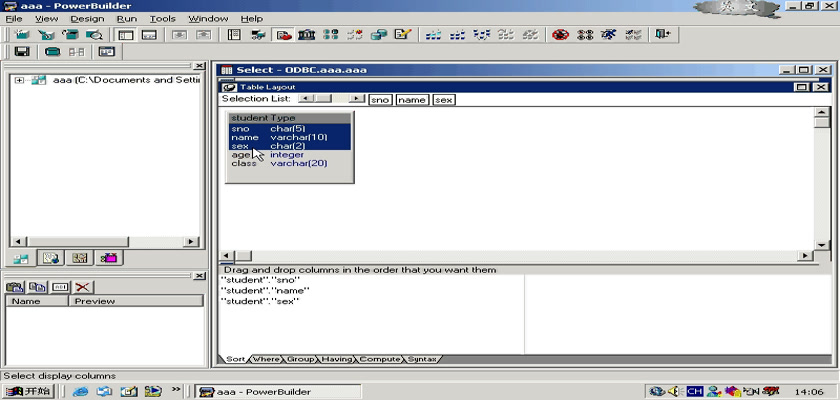
Task: Click the New object toolbar icon
Action: [x=21, y=35]
